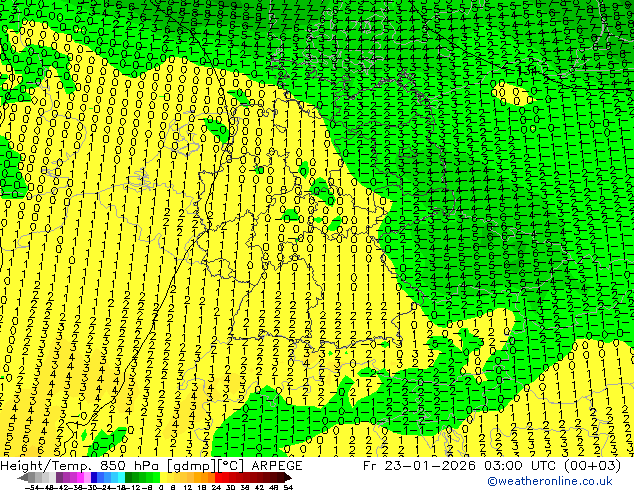Click the "24" legend value
Screen dimensions: 634x490
tap(216, 487)
